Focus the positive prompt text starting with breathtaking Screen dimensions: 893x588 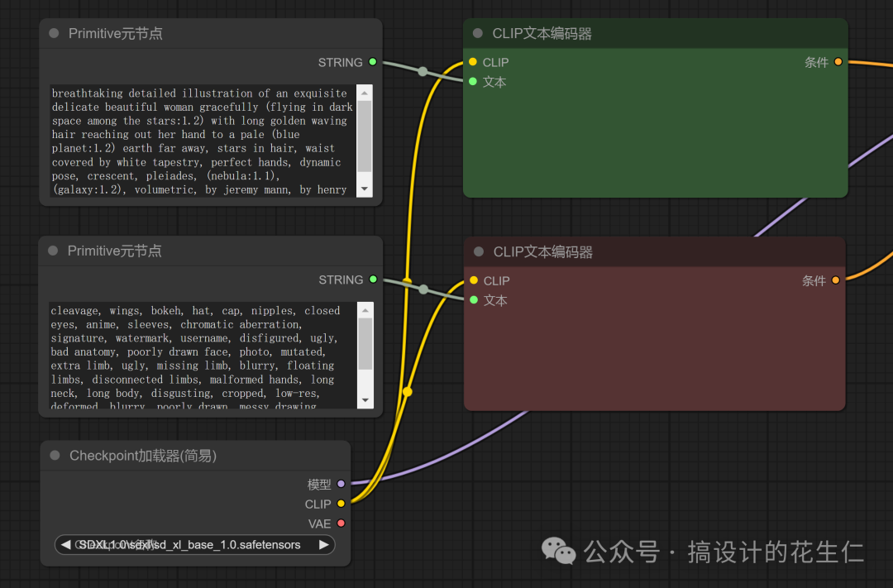pyautogui.click(x=203, y=141)
